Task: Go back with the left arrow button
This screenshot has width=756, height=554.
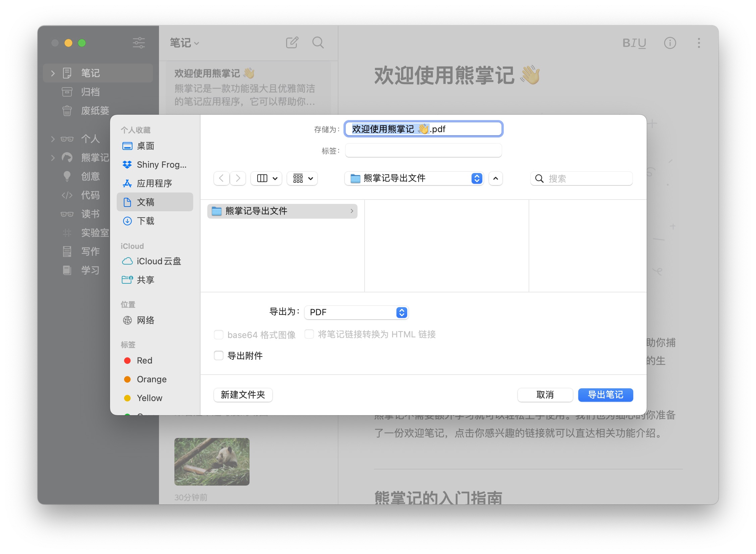Action: click(x=221, y=178)
